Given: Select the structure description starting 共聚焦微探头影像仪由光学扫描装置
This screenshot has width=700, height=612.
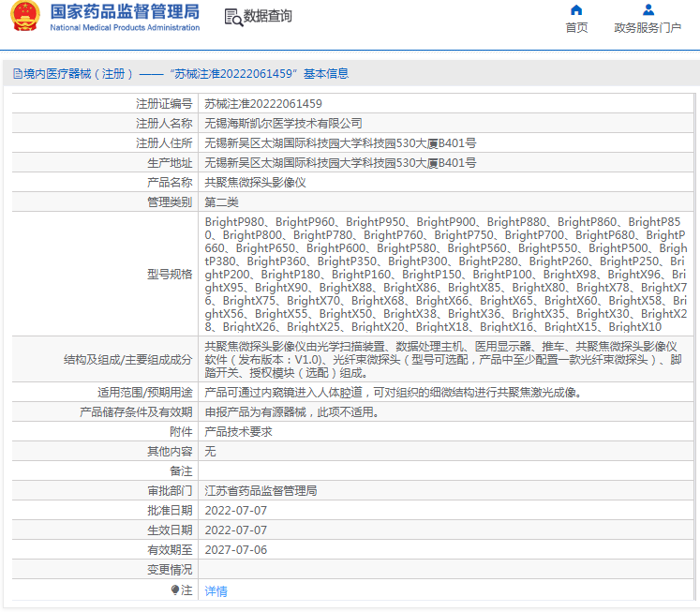Looking at the screenshot, I should pos(443,359).
